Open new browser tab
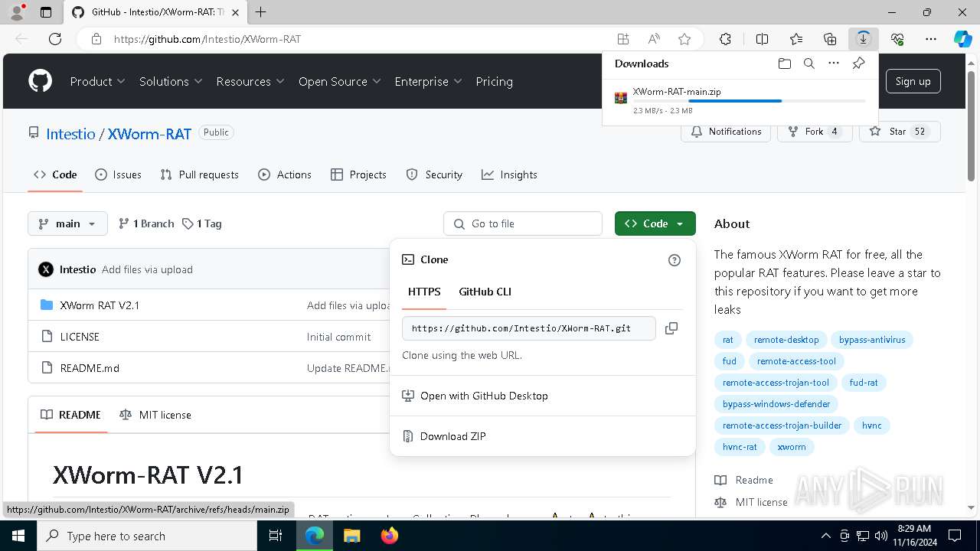Viewport: 980px width, 551px height. click(261, 12)
